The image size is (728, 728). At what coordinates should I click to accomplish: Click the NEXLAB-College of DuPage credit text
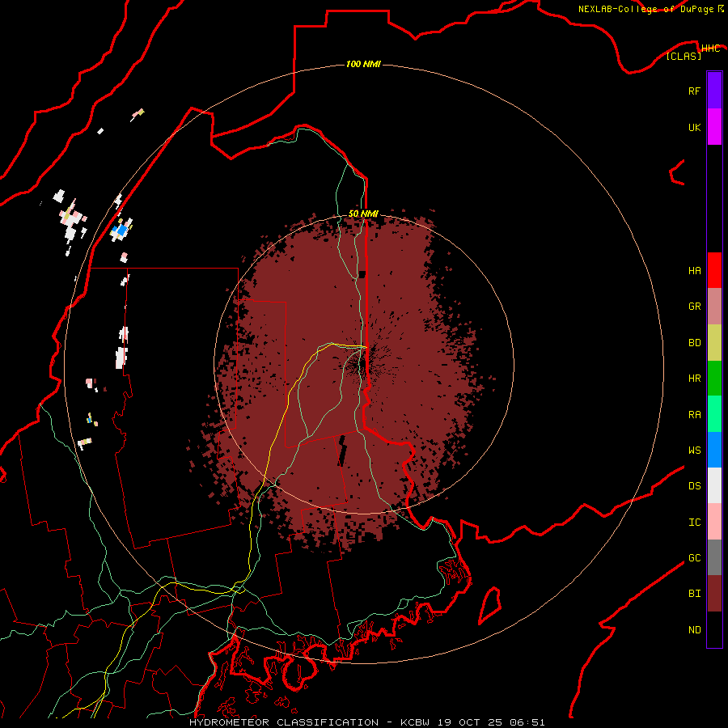coord(645,9)
